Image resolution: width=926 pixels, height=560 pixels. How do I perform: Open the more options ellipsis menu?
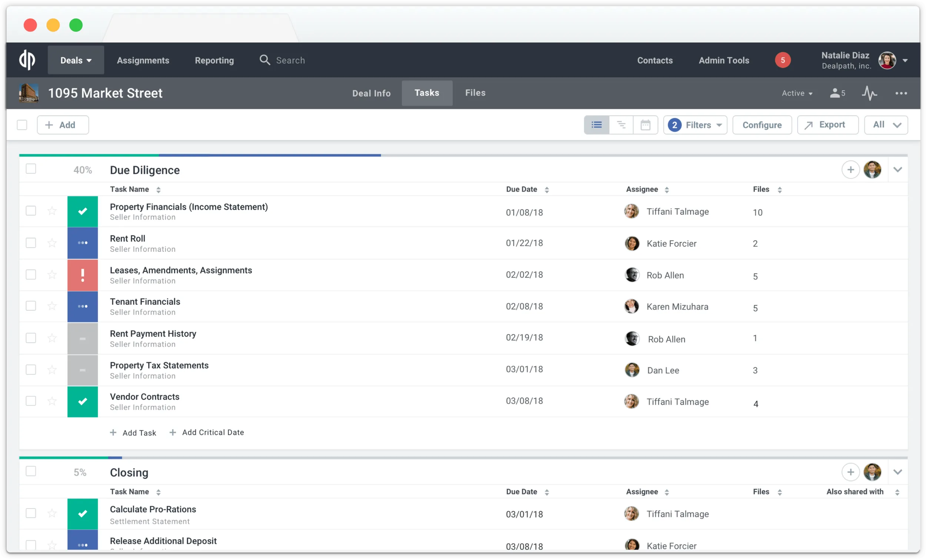pos(902,93)
